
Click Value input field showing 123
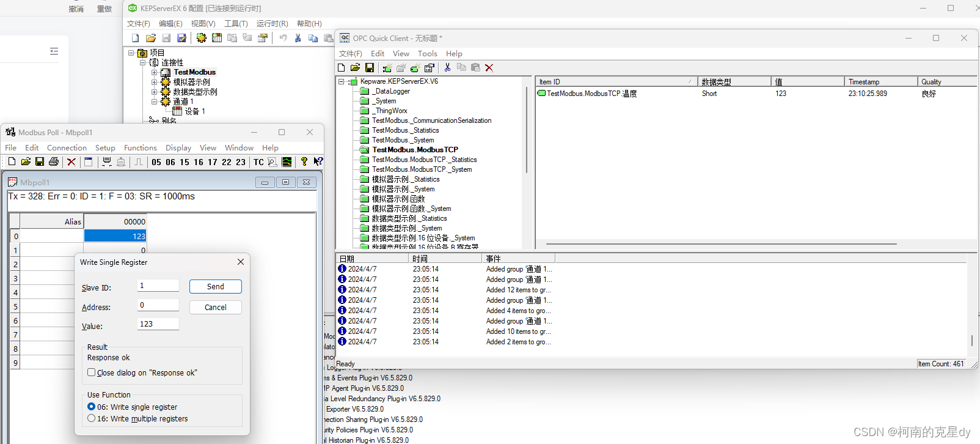coord(158,324)
